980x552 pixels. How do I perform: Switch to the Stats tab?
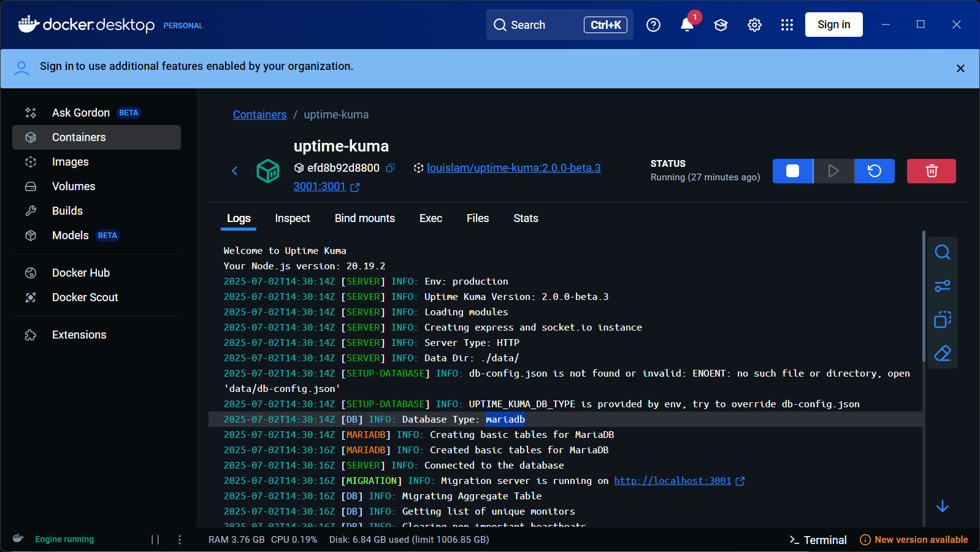[x=526, y=218]
